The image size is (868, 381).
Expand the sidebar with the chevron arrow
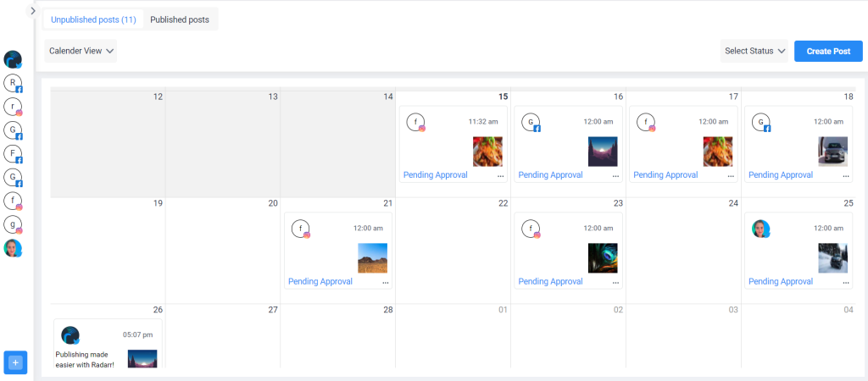click(x=33, y=10)
